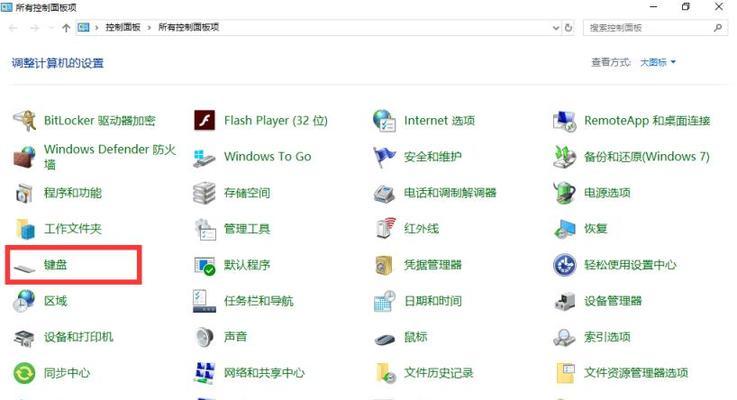Image resolution: width=737 pixels, height=400 pixels.
Task: Open BitLocker 驱动器加密 icon
Action: 24,120
